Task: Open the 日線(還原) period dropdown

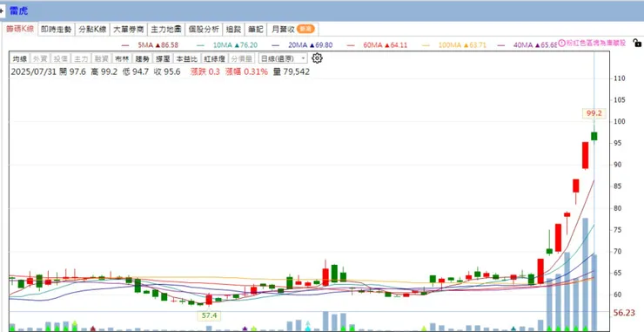Action: (x=283, y=58)
